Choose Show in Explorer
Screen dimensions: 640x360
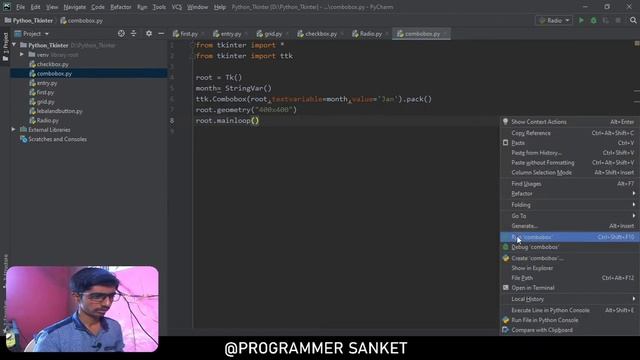click(570, 268)
